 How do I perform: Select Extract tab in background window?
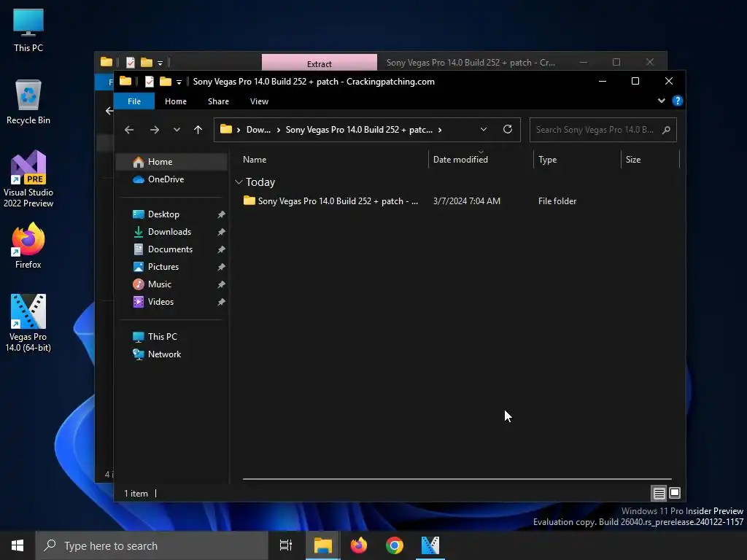coord(320,63)
